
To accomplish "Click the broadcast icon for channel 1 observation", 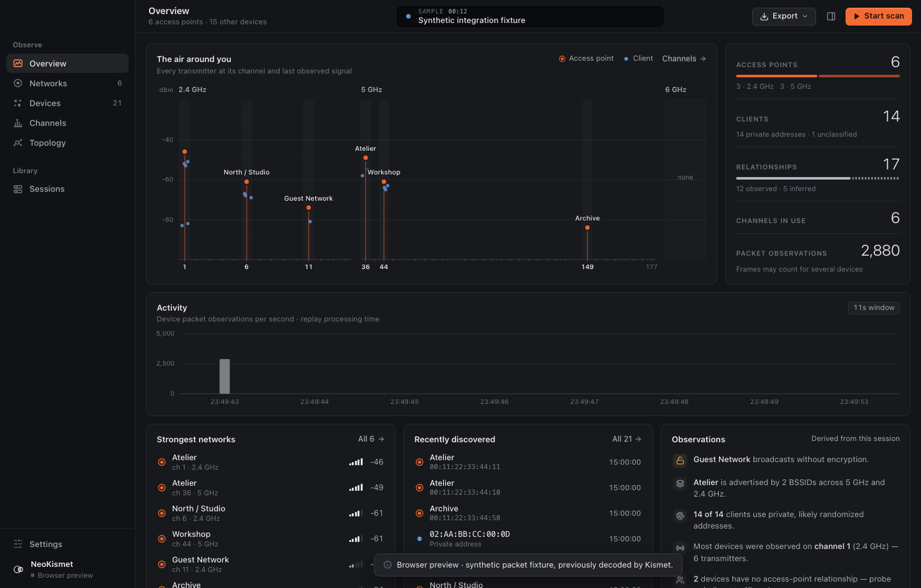I will coord(680,547).
